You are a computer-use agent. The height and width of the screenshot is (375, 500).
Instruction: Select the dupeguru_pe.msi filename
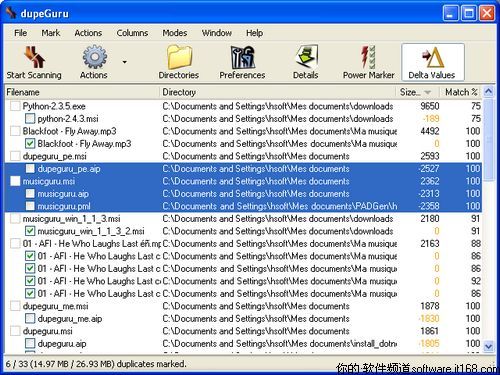55,156
